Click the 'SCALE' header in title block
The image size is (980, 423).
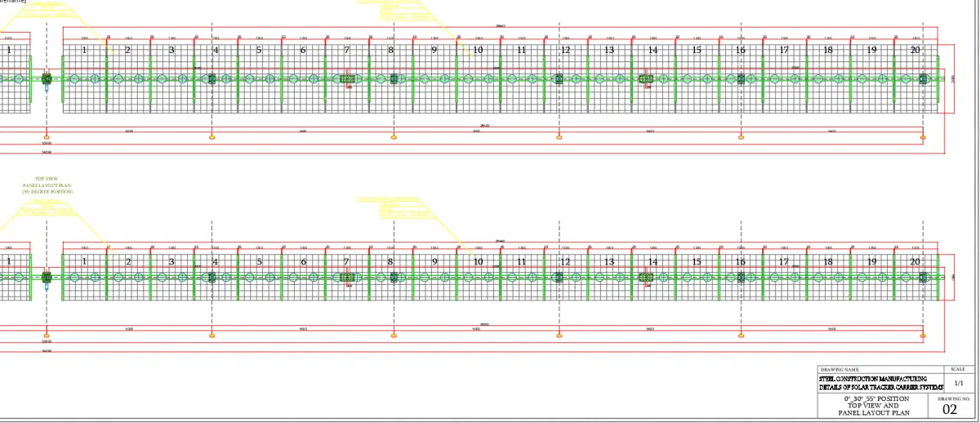coord(959,369)
